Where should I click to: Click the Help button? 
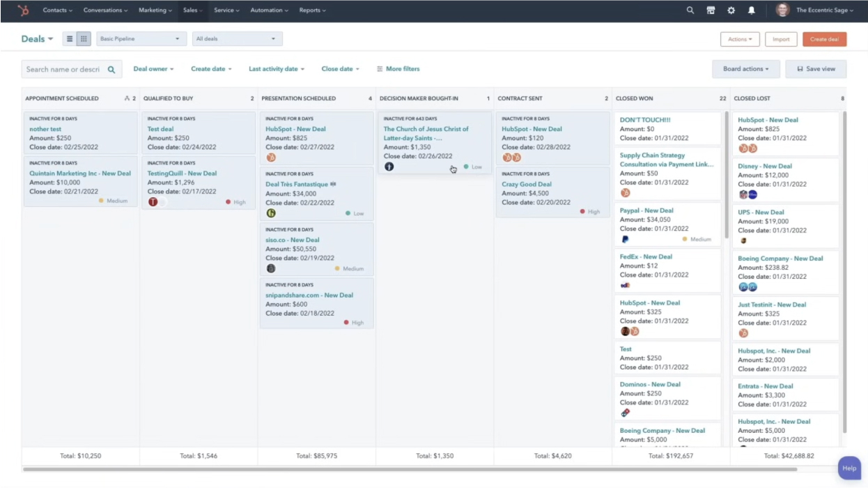coord(849,468)
